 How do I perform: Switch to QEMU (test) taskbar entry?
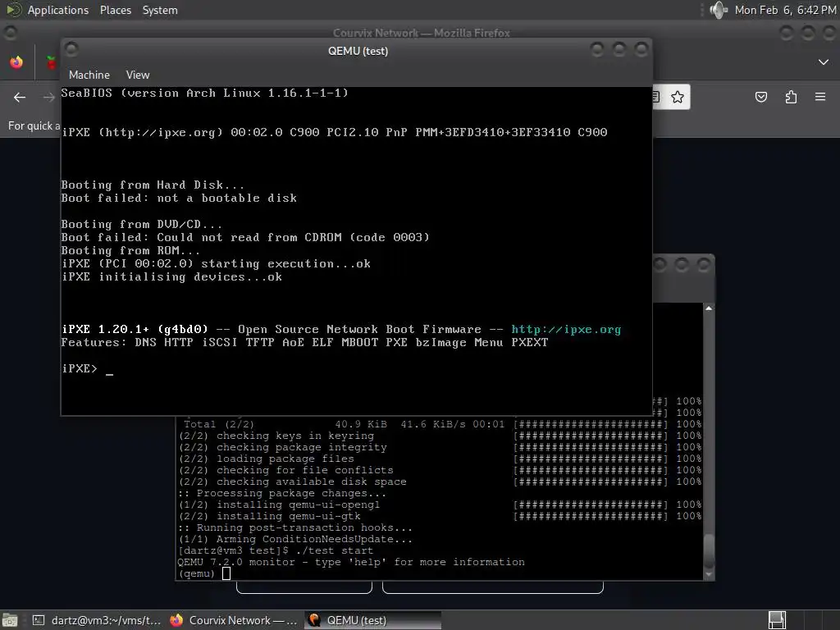pyautogui.click(x=373, y=620)
